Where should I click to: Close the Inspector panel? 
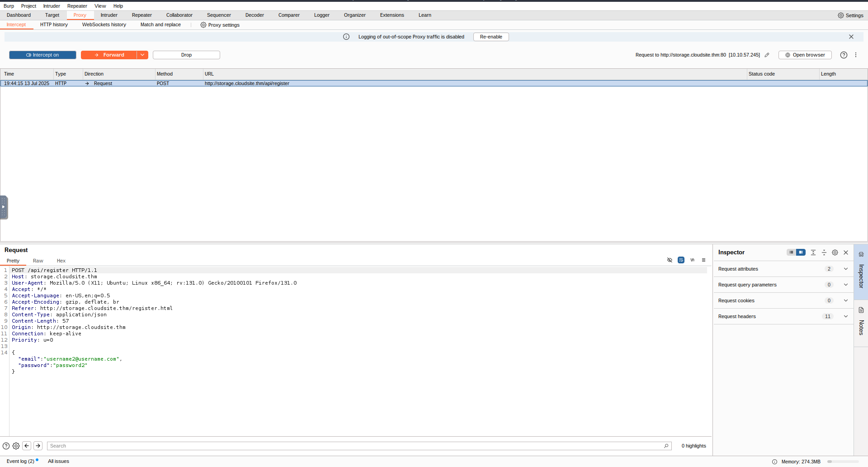(x=846, y=253)
